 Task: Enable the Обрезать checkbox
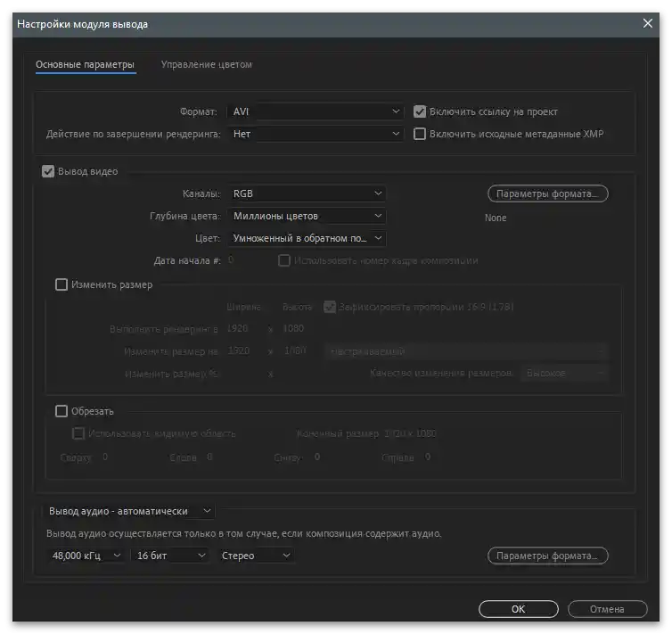coord(61,411)
